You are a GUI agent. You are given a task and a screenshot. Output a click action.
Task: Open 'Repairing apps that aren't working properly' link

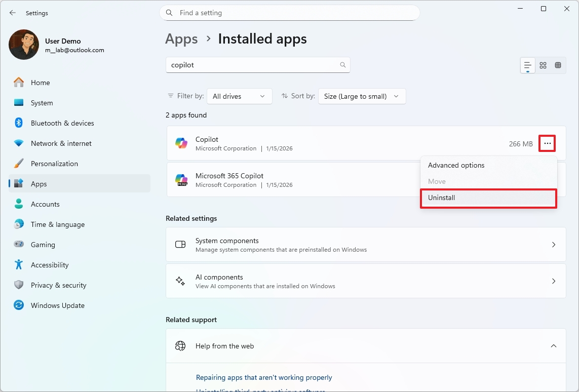(x=264, y=377)
